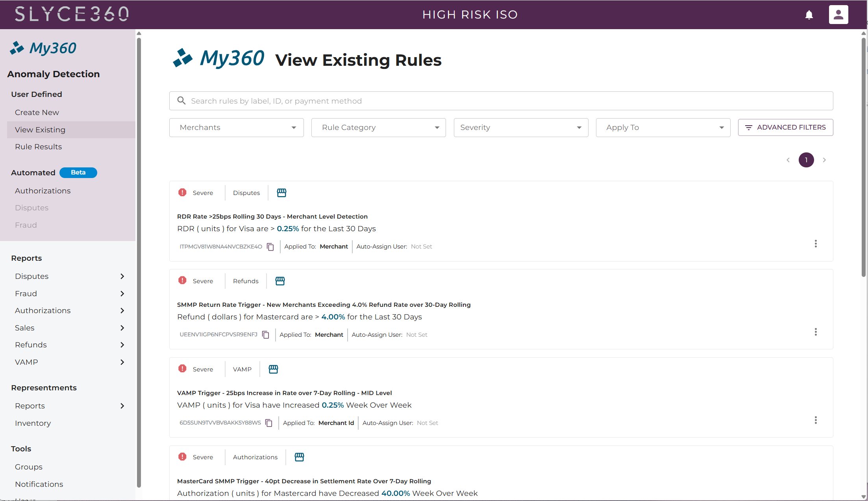Copy the rule ID UEENV1IGP6NFCPVSR9ENFJ
This screenshot has height=501, width=868.
[x=265, y=335]
